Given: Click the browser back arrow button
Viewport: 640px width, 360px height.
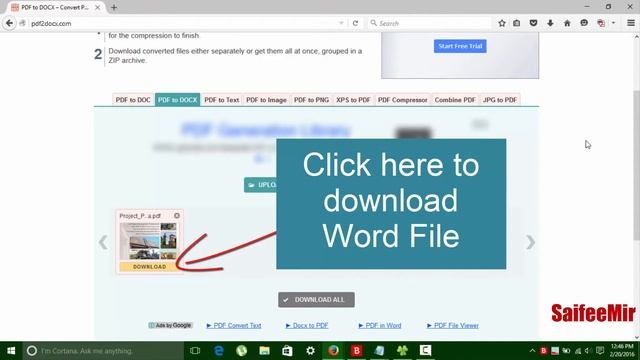Looking at the screenshot, I should pos(9,23).
